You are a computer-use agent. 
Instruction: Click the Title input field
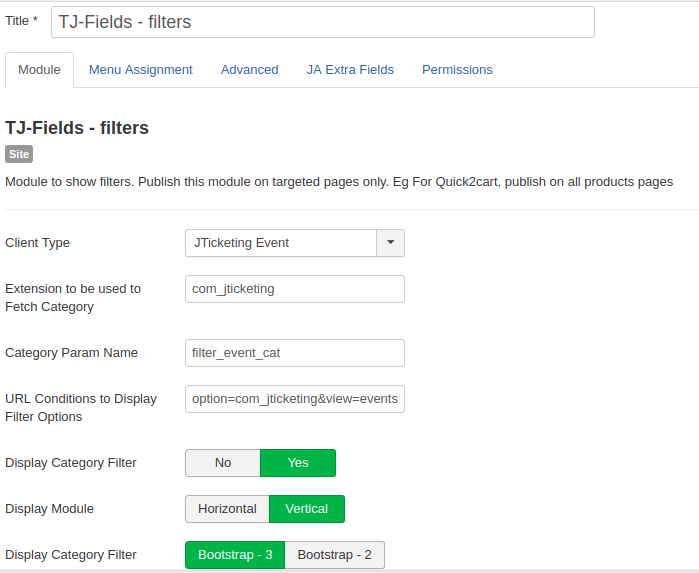[322, 22]
